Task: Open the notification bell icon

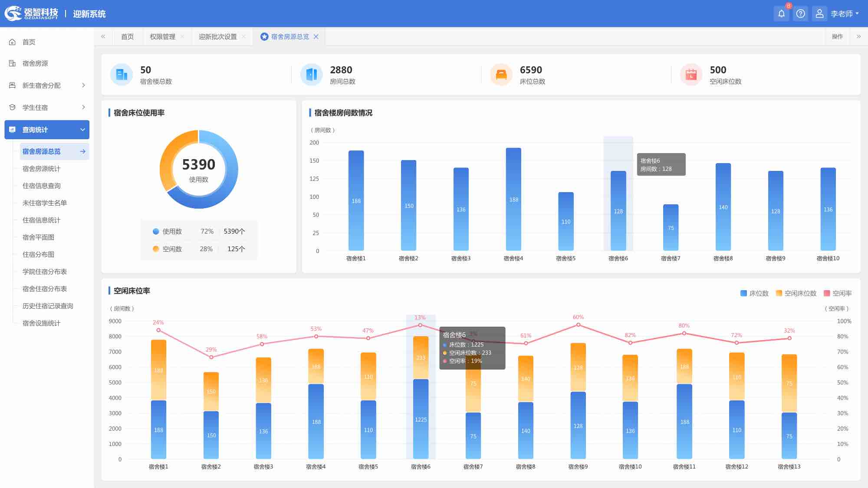Action: pos(781,13)
